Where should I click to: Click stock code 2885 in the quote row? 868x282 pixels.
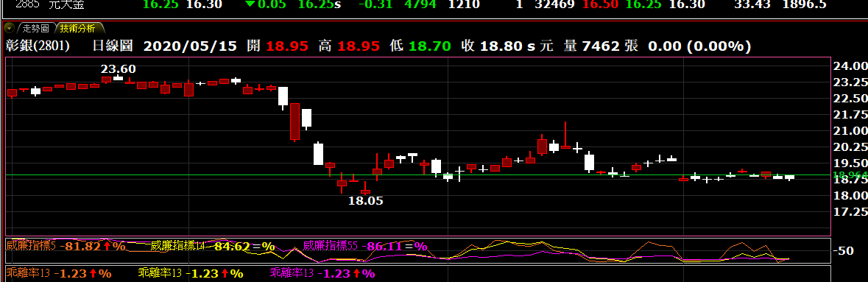[27, 5]
